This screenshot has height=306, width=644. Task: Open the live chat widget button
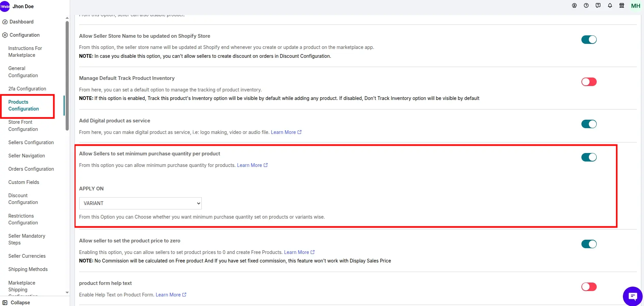click(632, 296)
